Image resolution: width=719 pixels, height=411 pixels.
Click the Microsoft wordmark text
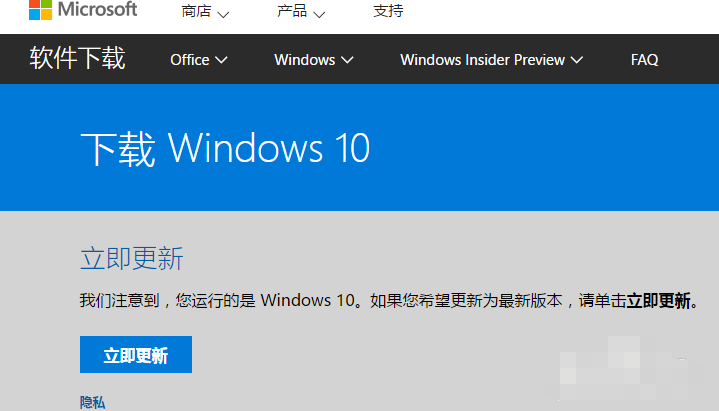pos(97,10)
